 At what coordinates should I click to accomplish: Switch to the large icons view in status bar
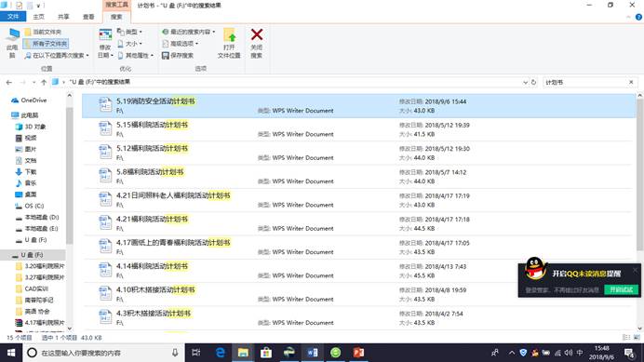pos(637,338)
